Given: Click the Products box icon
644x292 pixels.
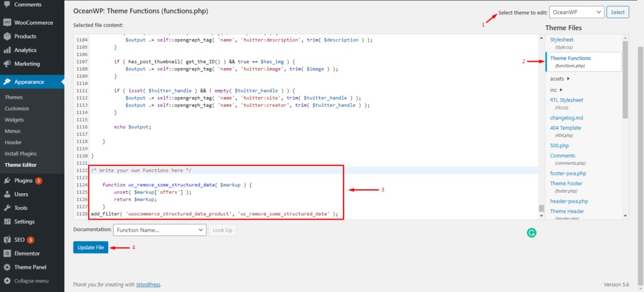Looking at the screenshot, I should point(7,36).
